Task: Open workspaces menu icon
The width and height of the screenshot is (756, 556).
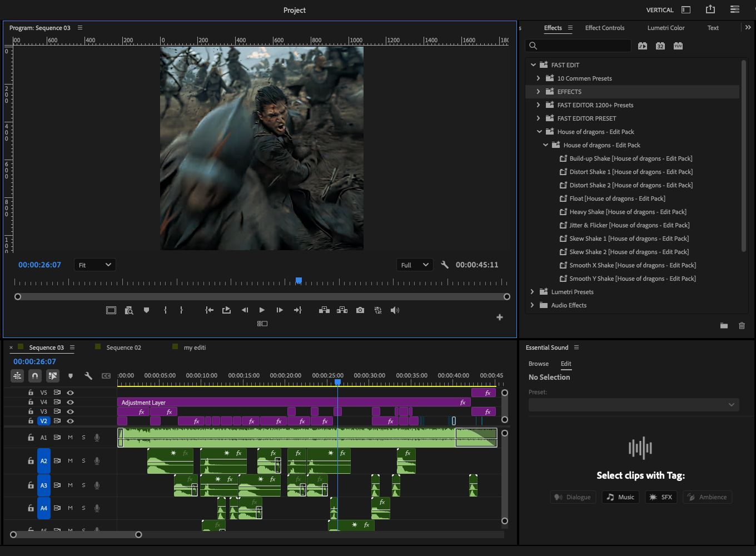Action: coord(735,9)
